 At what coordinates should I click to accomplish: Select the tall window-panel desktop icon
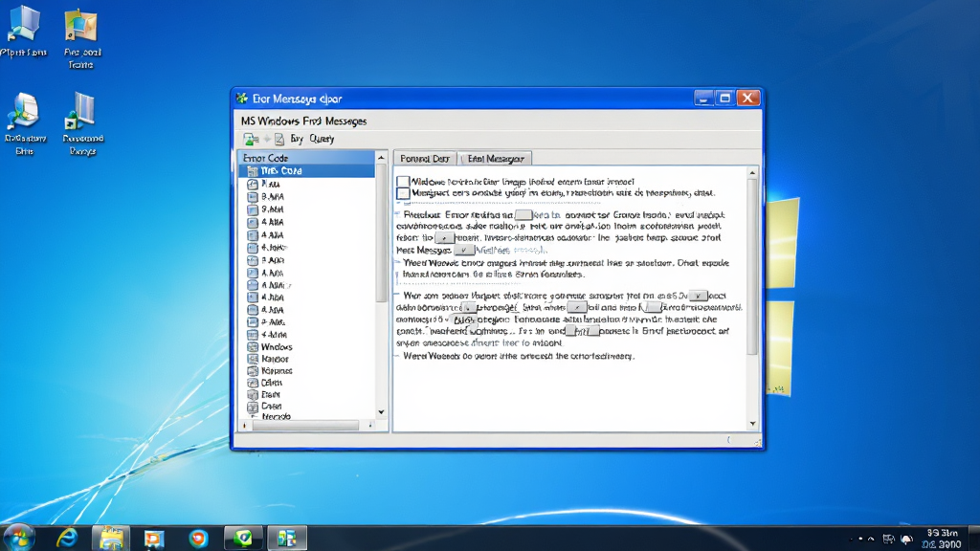coord(82,111)
